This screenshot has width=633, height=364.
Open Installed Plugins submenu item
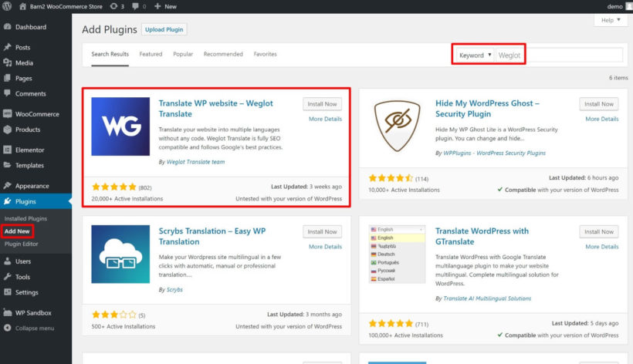pyautogui.click(x=25, y=218)
